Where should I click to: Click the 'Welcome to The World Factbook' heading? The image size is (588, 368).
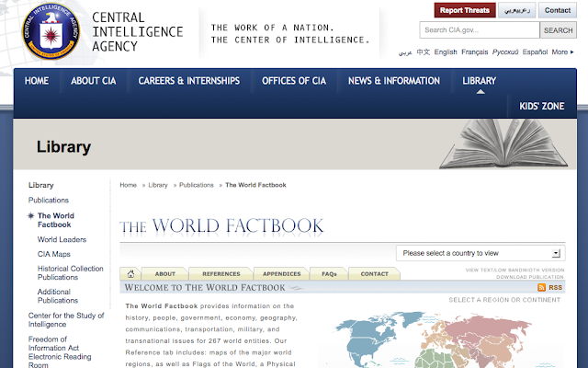[205, 288]
